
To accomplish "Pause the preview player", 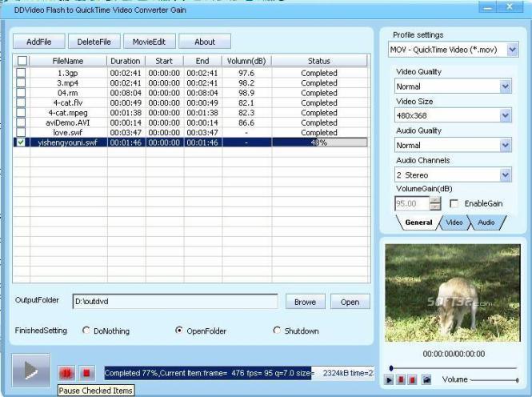I will [x=401, y=380].
